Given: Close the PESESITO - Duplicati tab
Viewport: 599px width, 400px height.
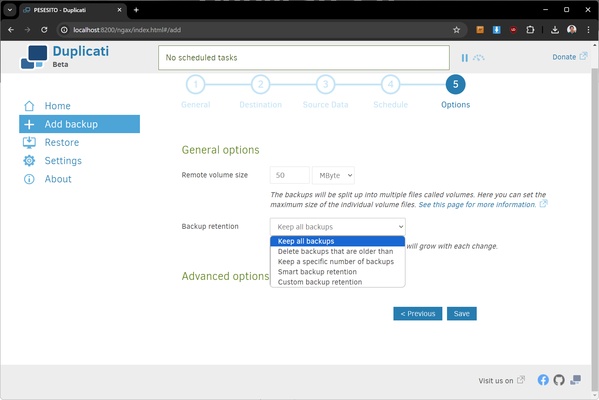Looking at the screenshot, I should tap(119, 10).
